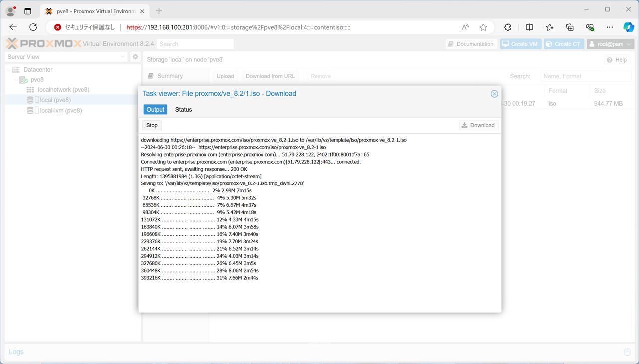Click the Download log button
639x364 pixels.
coord(478,125)
